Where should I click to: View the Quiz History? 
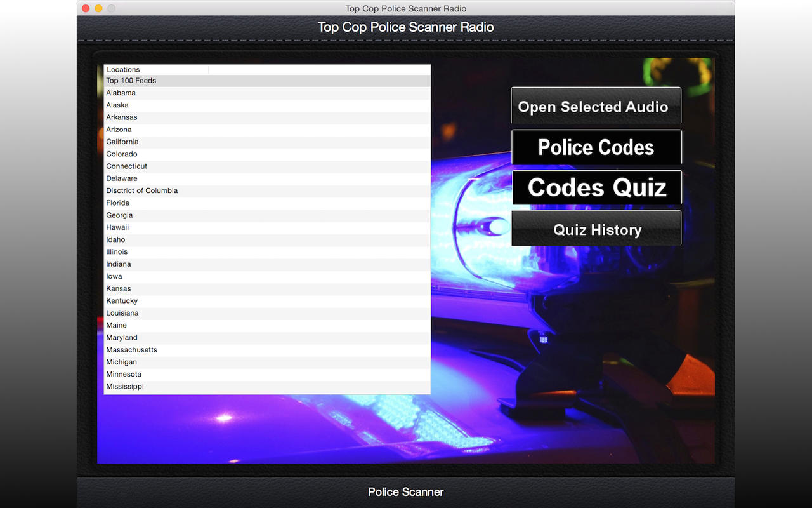coord(596,229)
